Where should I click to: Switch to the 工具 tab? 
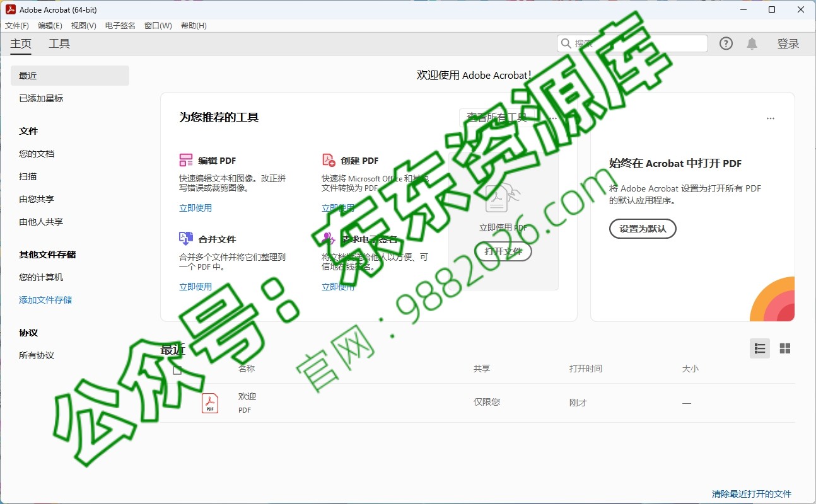click(59, 43)
